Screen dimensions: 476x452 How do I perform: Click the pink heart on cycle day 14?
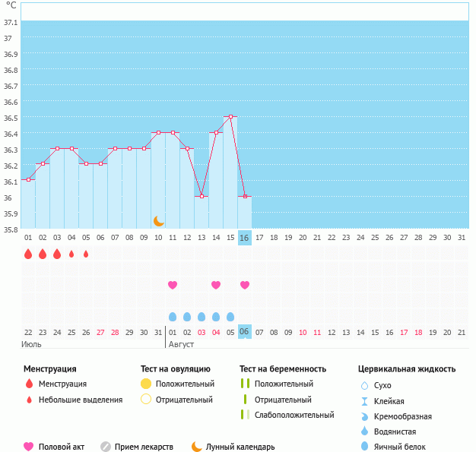click(x=216, y=285)
